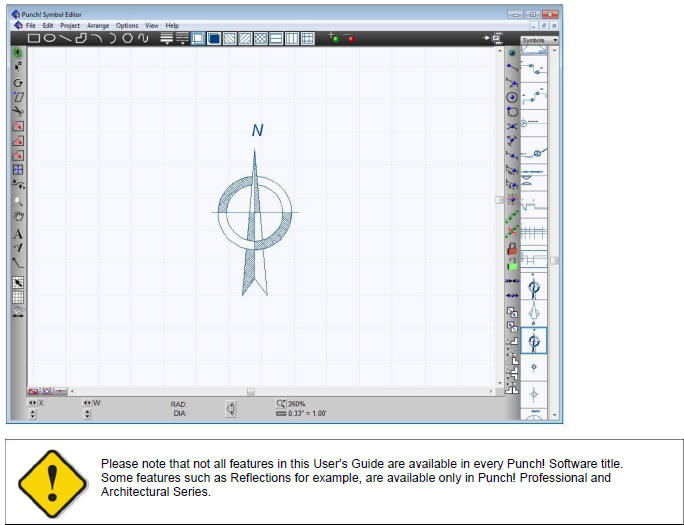Click the horizontal scrollbar thumb
The width and height of the screenshot is (684, 525).
point(250,392)
